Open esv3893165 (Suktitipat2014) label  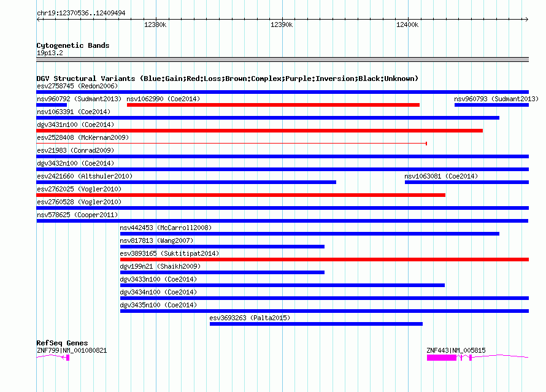[x=169, y=253]
